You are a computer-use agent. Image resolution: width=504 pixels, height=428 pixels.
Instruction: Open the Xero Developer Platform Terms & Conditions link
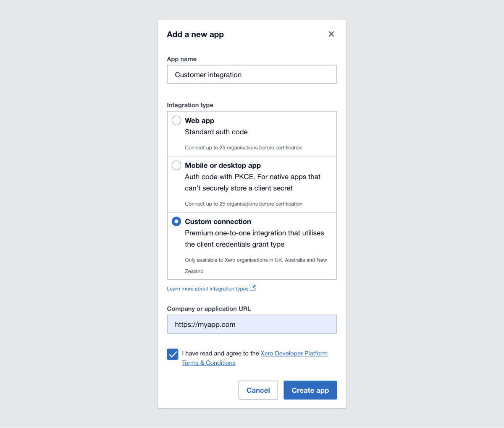pyautogui.click(x=294, y=353)
